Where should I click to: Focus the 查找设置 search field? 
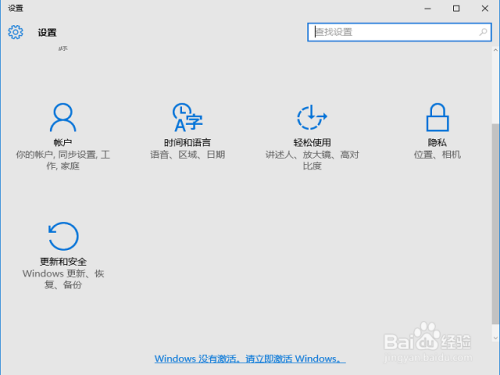pos(399,32)
